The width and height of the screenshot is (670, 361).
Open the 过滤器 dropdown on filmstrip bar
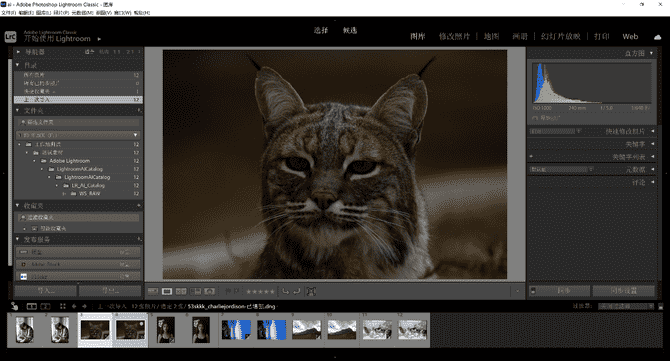click(x=626, y=306)
